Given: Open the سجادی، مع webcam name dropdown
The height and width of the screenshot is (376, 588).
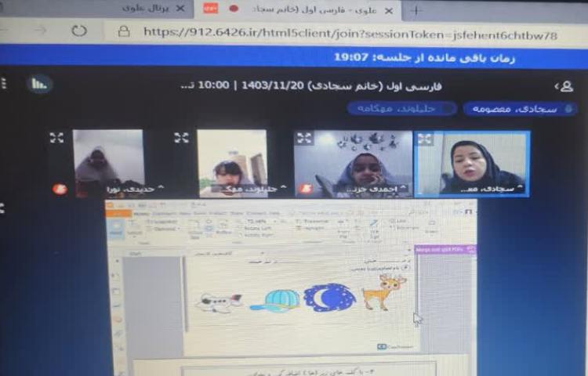Looking at the screenshot, I should click(492, 188).
